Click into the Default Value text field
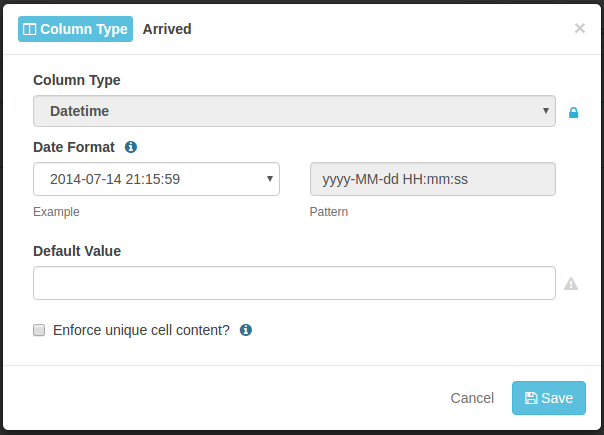This screenshot has width=604, height=435. 294,283
